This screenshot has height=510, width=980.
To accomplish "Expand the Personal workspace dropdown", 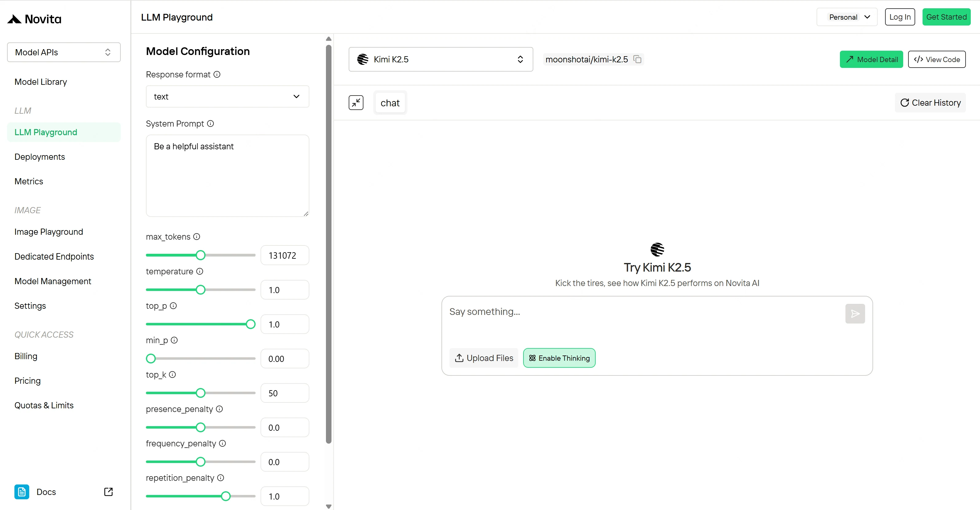I will click(847, 17).
